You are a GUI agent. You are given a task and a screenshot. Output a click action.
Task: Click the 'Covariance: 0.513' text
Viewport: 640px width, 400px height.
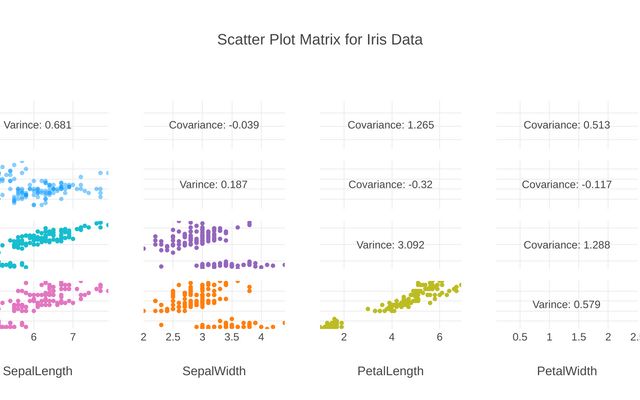(x=567, y=125)
